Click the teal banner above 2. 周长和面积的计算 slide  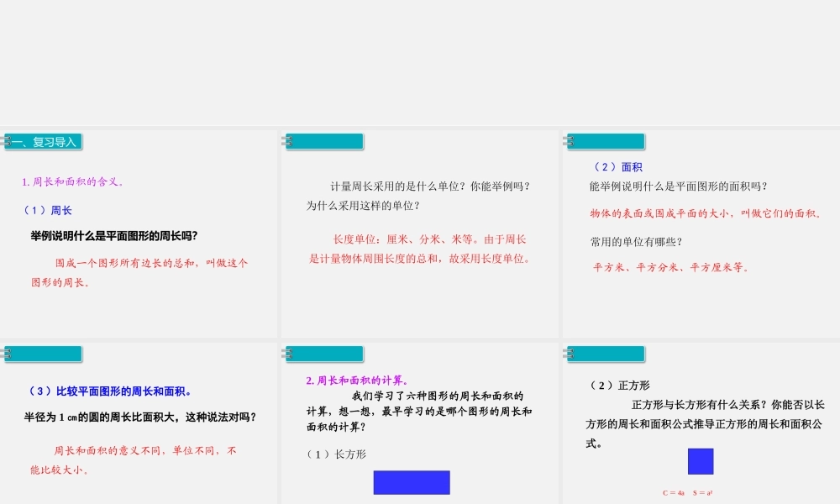tap(323, 354)
